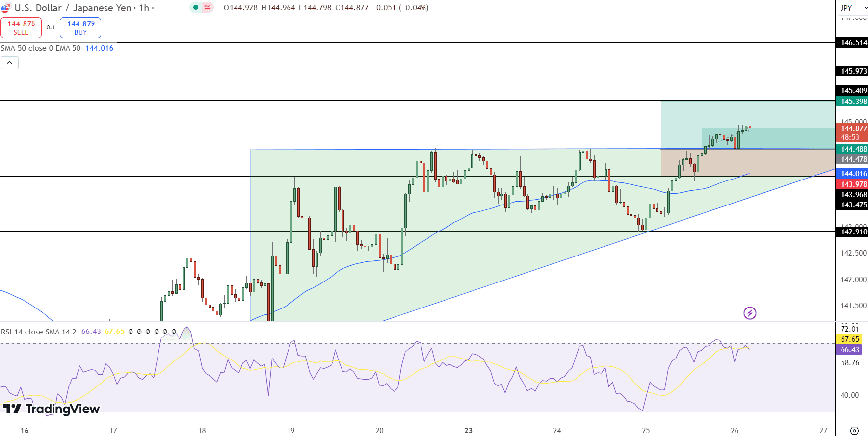
Task: Click date 19 on the time axis
Action: (x=291, y=431)
